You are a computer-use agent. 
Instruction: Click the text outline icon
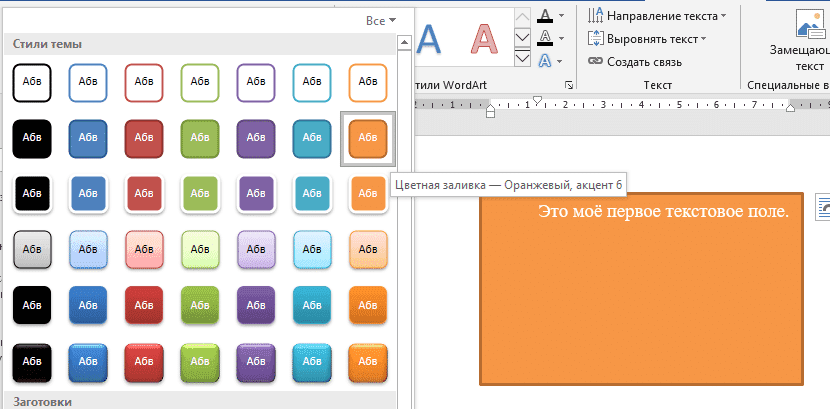(545, 38)
